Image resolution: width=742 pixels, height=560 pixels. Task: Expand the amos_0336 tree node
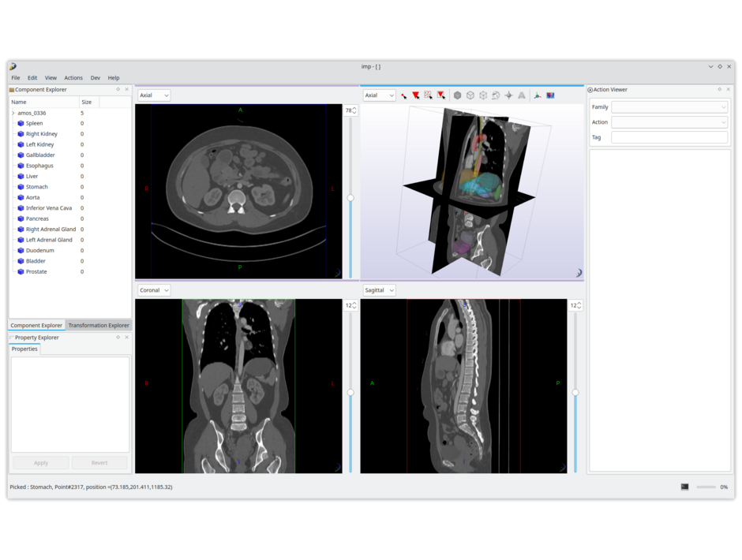[13, 113]
